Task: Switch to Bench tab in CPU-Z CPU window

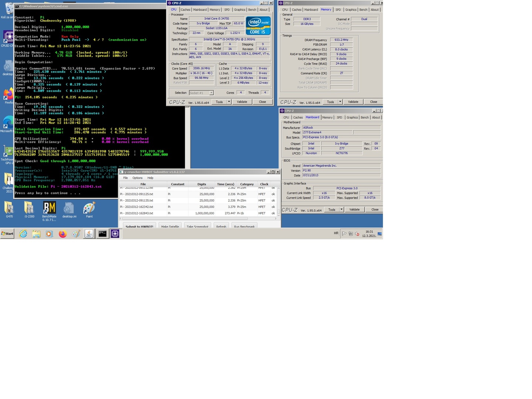Action: (252, 10)
